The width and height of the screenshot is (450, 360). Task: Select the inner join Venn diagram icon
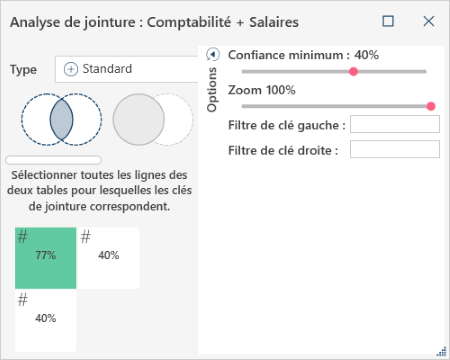(x=62, y=119)
